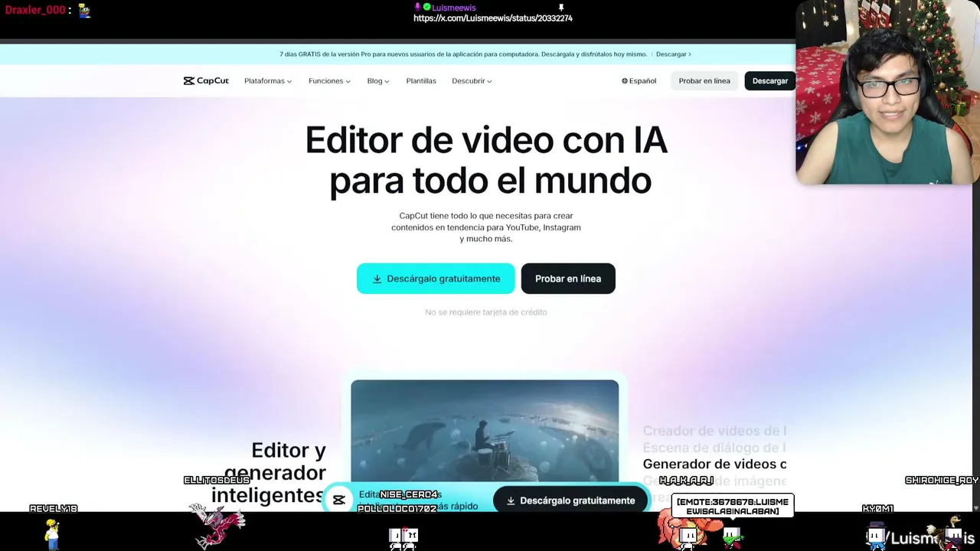980x551 pixels.
Task: Click the Homer avatar under REVELY18
Action: (51, 533)
